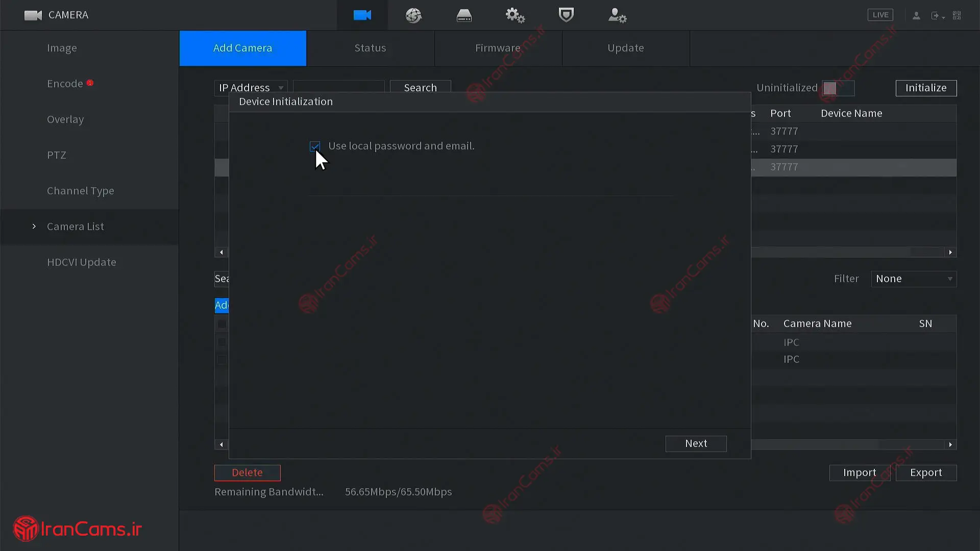
Task: Click the Camera List expand chevron
Action: pos(34,226)
